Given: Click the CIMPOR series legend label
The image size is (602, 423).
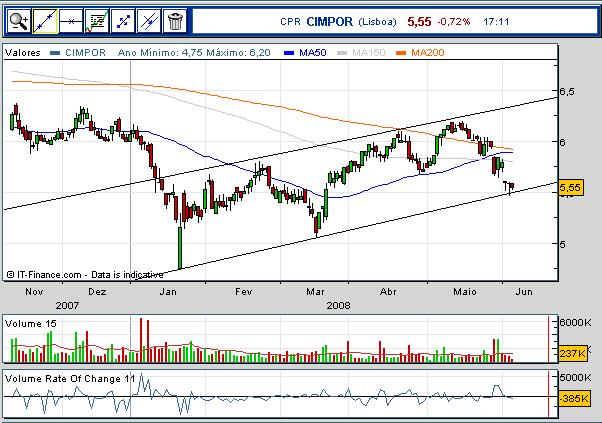Looking at the screenshot, I should pyautogui.click(x=85, y=53).
